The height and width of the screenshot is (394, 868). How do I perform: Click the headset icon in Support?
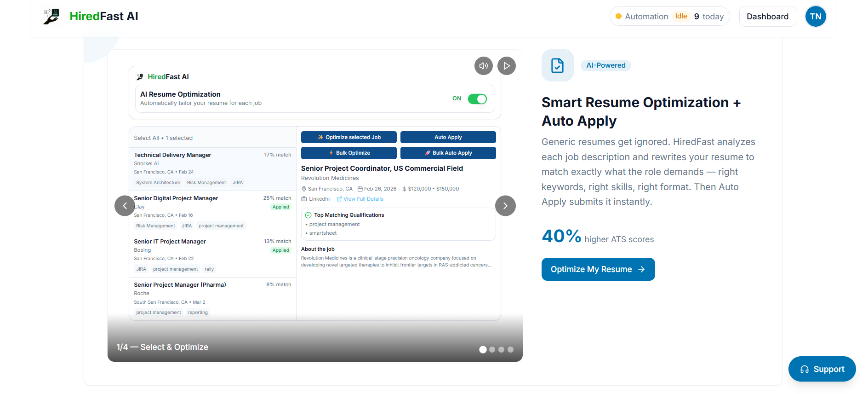click(x=805, y=369)
